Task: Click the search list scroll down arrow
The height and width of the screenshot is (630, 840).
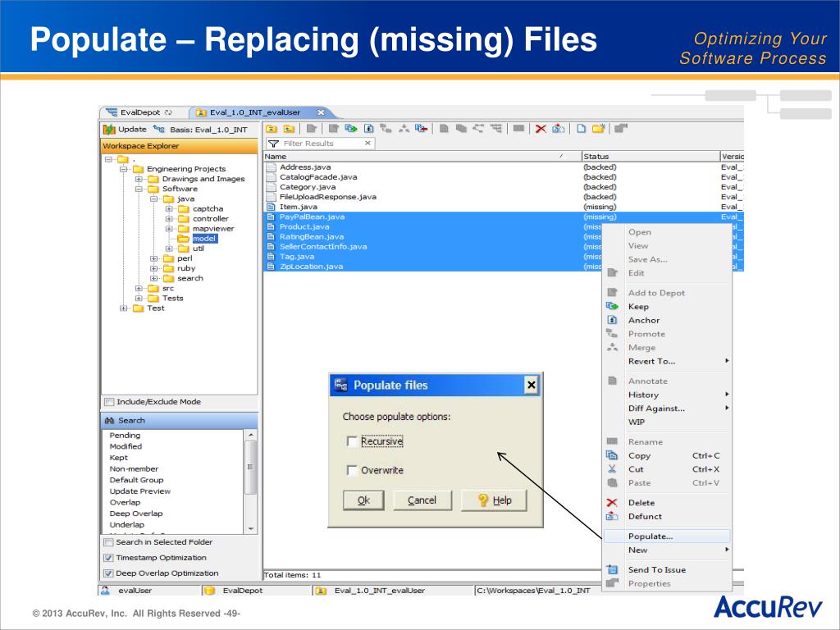Action: point(251,529)
